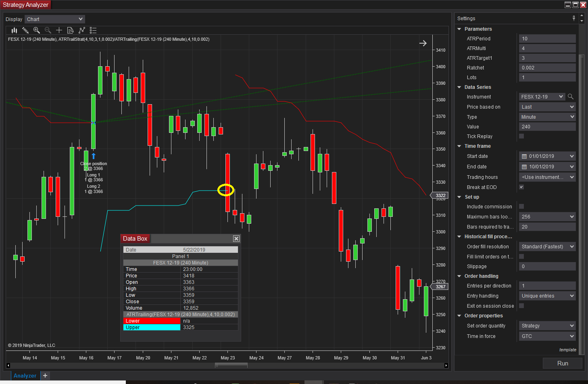Search instruments with the magnifier icon
588x384 pixels.
(571, 97)
